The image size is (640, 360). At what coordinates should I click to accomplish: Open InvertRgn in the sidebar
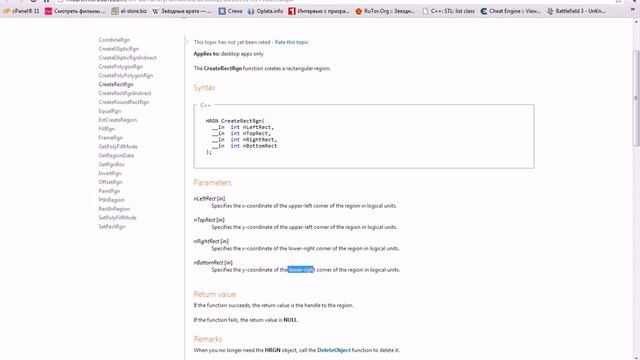click(x=110, y=173)
